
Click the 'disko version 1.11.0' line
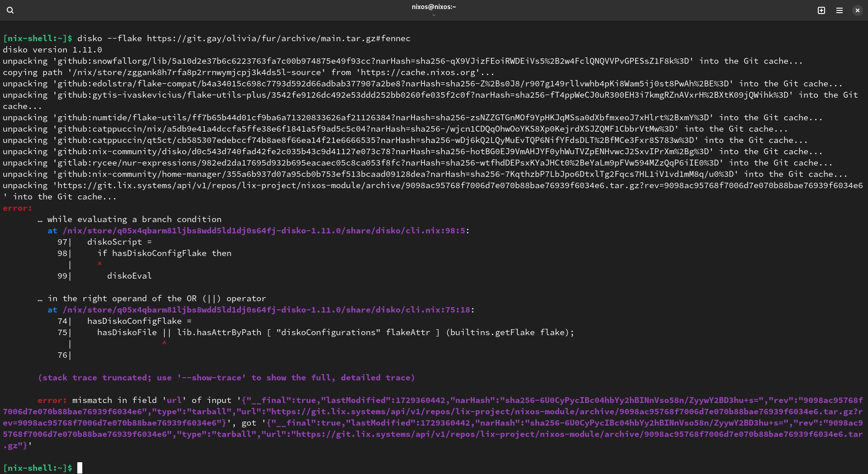(52, 50)
